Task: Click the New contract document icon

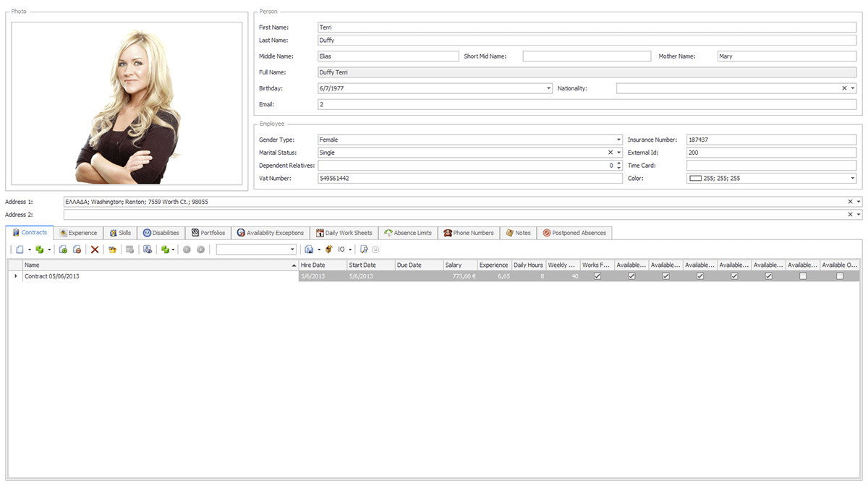Action: click(x=20, y=249)
